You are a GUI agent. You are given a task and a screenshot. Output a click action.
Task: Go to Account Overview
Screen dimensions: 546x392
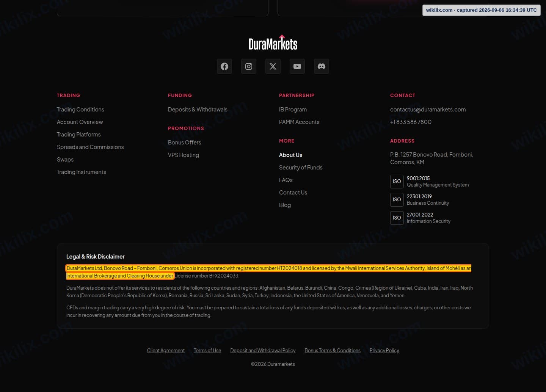pos(80,122)
